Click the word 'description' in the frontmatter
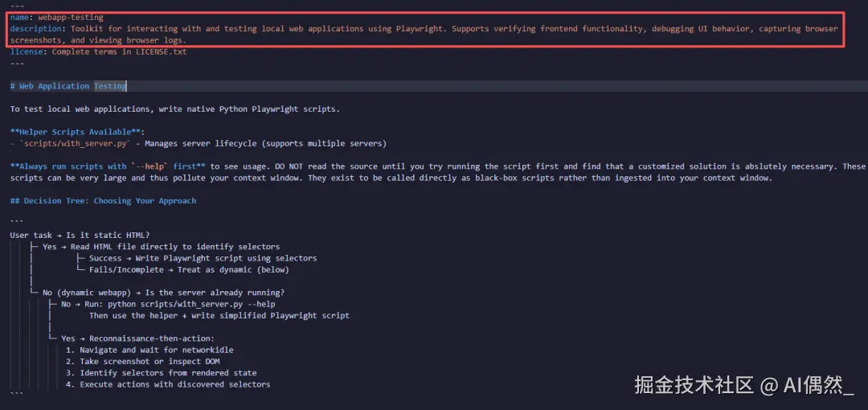Screen dimensions: 868x410 click(35, 29)
